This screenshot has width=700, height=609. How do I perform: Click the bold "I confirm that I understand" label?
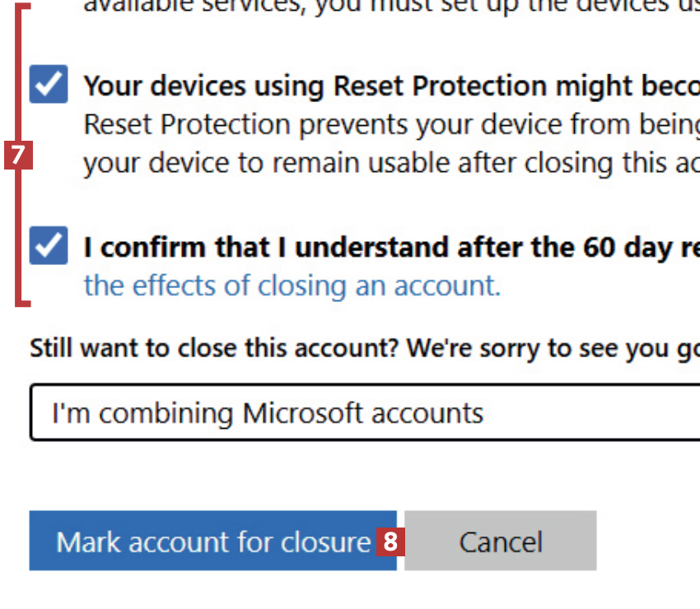click(387, 247)
